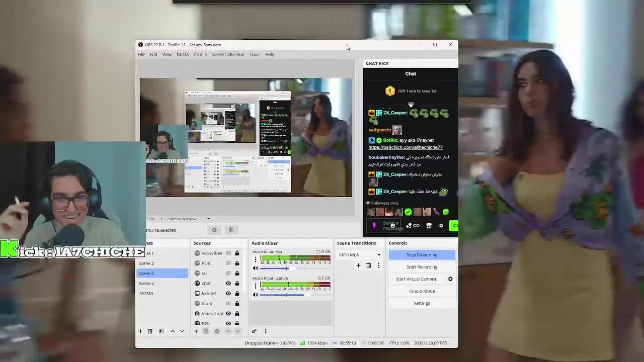Show the www lba9 source
The image size is (644, 362).
click(228, 253)
